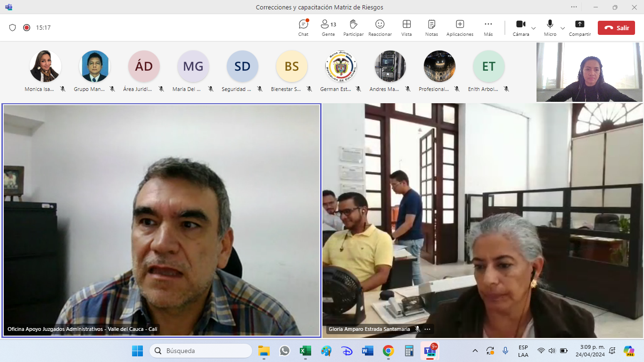Click Oficina Apoyo Juzgados Administrativos name label
Viewport: 644px width, 362px height.
point(83,329)
